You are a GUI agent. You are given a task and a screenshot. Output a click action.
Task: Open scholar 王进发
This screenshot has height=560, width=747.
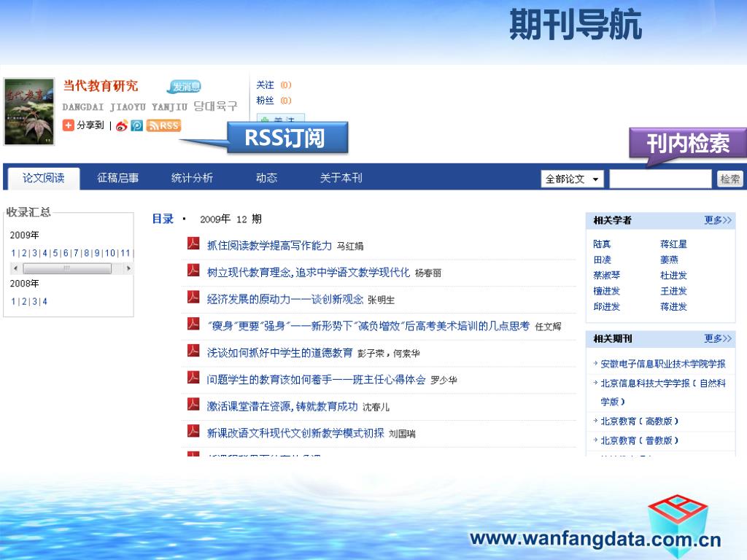(x=673, y=291)
